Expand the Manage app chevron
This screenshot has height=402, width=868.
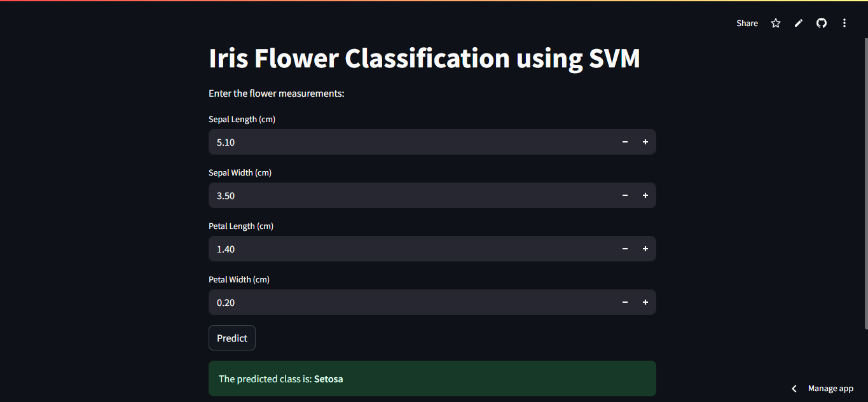pyautogui.click(x=794, y=388)
